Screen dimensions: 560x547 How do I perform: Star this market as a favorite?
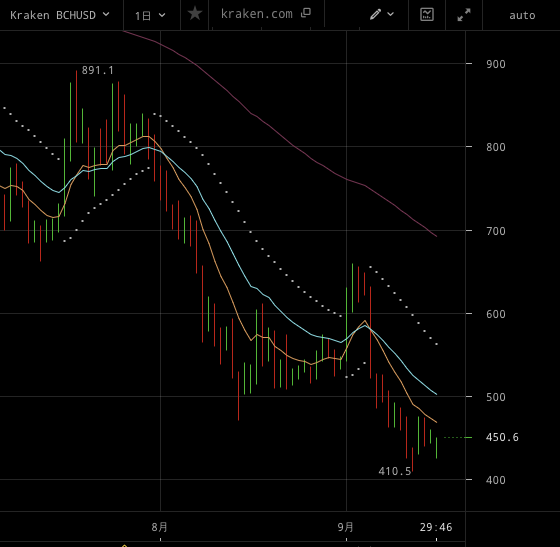(195, 14)
